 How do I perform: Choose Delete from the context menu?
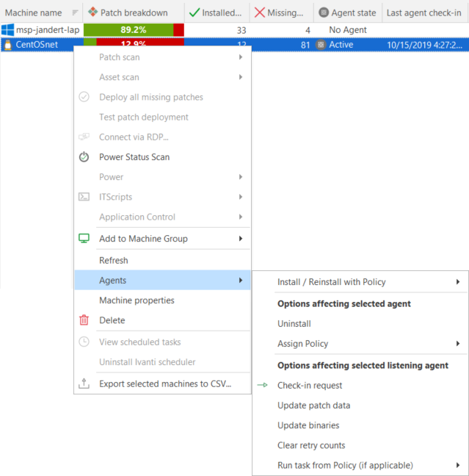coord(163,320)
